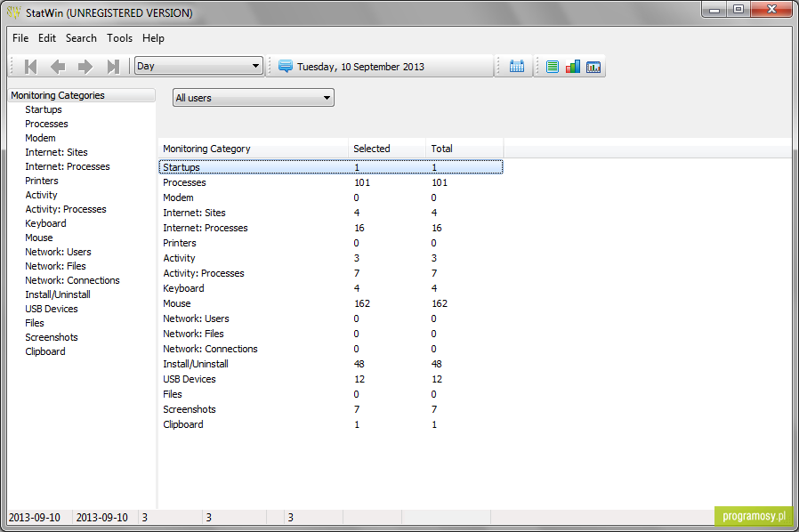
Task: Open the Tools menu
Action: (x=120, y=38)
